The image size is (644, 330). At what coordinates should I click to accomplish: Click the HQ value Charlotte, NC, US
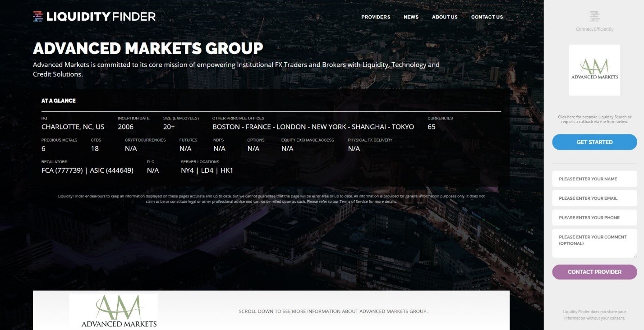[73, 127]
